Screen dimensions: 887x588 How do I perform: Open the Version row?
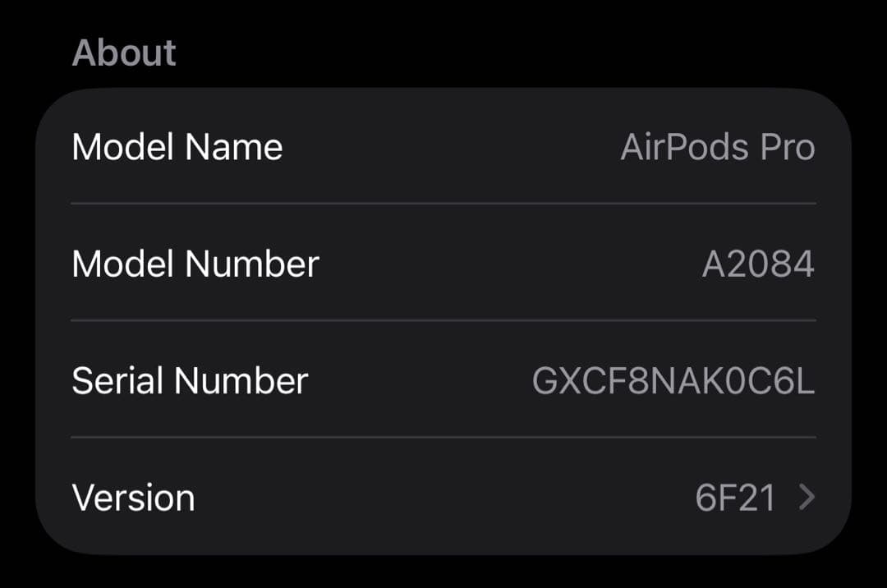443,498
